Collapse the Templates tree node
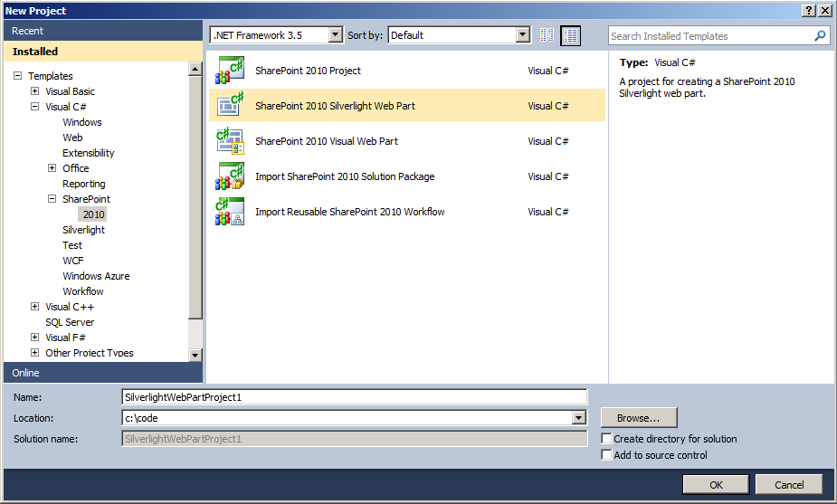 click(17, 76)
